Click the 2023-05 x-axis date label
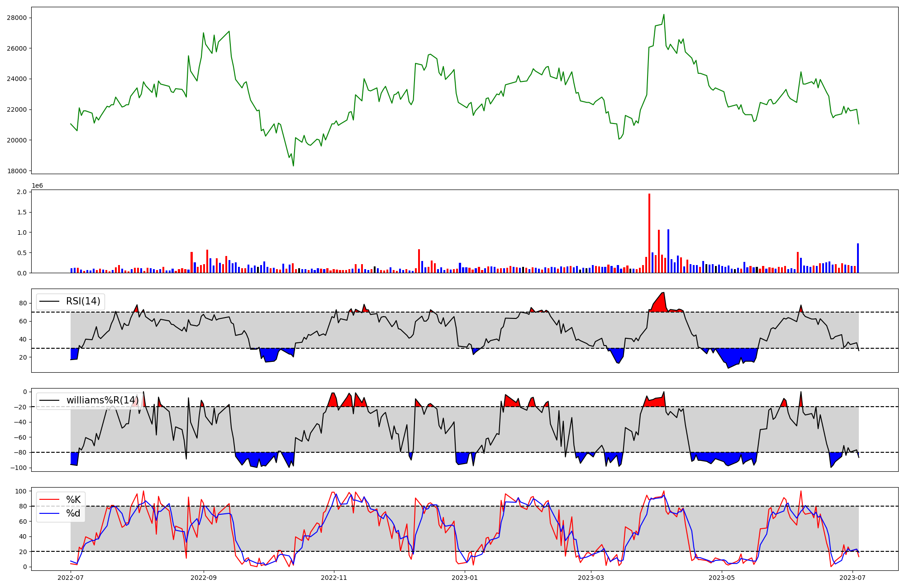Screen dimensions: 905x588 722,578
